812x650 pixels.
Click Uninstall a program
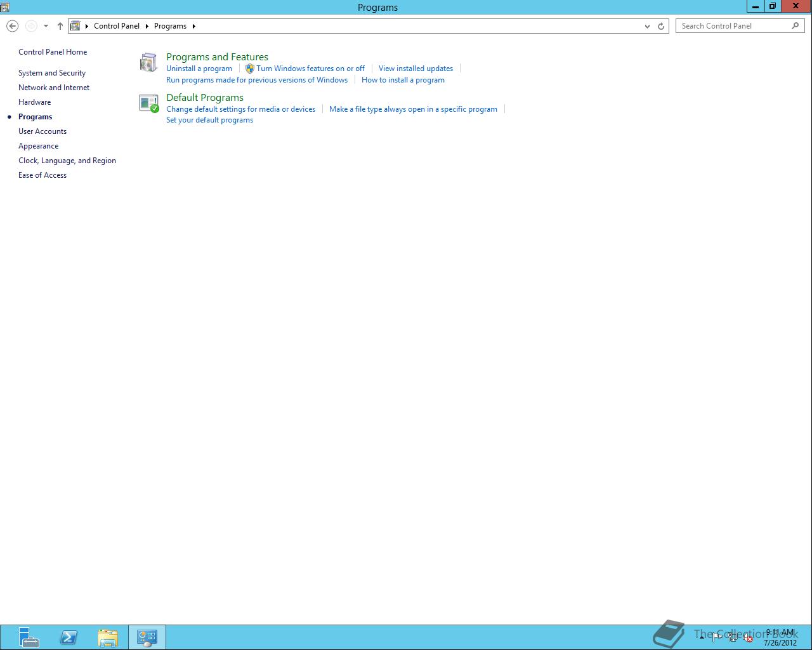[x=199, y=69]
